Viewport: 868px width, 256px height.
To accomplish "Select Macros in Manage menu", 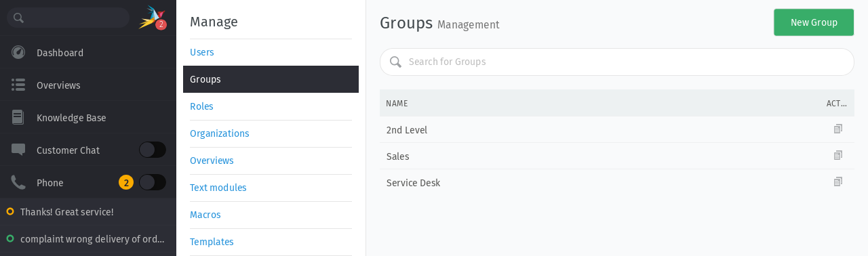I will (271, 215).
